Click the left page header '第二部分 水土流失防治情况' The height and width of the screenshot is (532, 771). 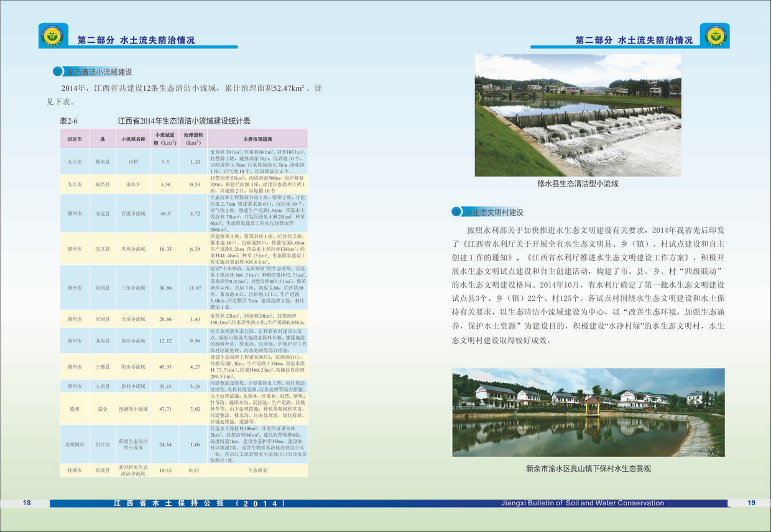click(136, 40)
